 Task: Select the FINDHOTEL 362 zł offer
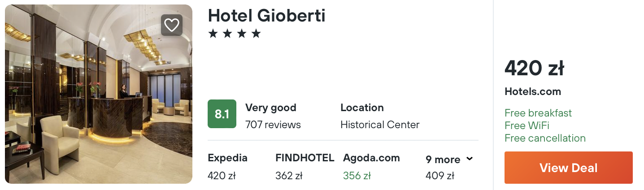(305, 167)
